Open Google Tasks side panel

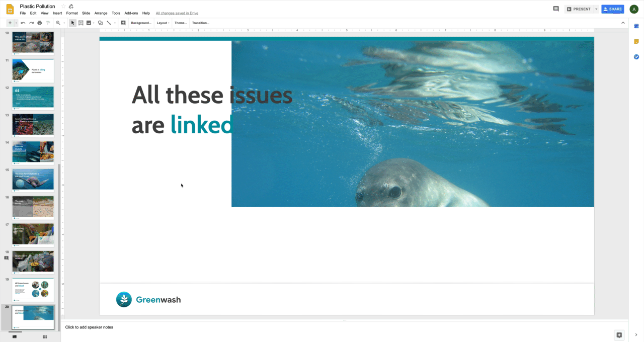[636, 57]
